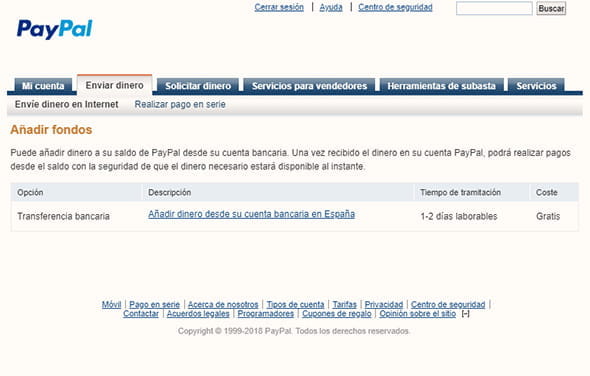This screenshot has width=590, height=376.
Task: Open the Móvil footer link
Action: [x=111, y=304]
